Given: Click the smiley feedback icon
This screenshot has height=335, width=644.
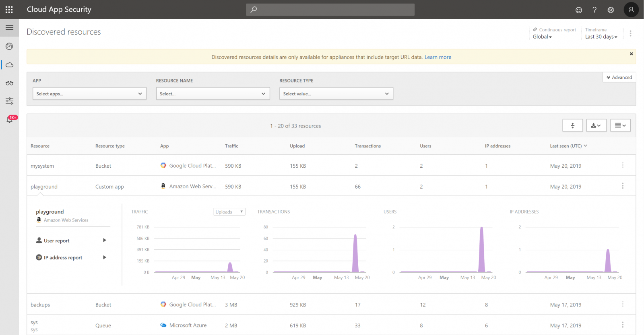Looking at the screenshot, I should pyautogui.click(x=579, y=10).
